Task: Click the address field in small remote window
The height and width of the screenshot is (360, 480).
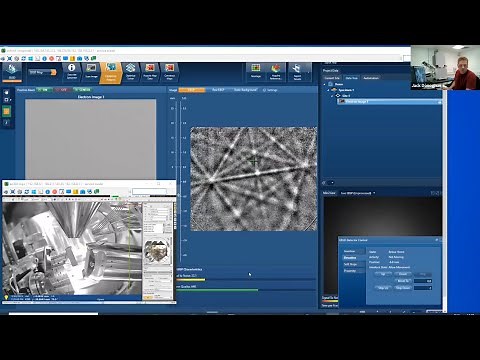Action: pyautogui.click(x=149, y=191)
